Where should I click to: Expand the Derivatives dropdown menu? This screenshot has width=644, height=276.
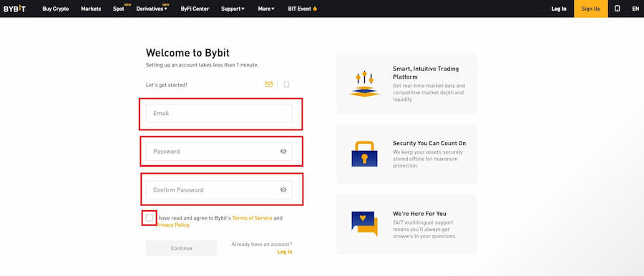tap(152, 9)
